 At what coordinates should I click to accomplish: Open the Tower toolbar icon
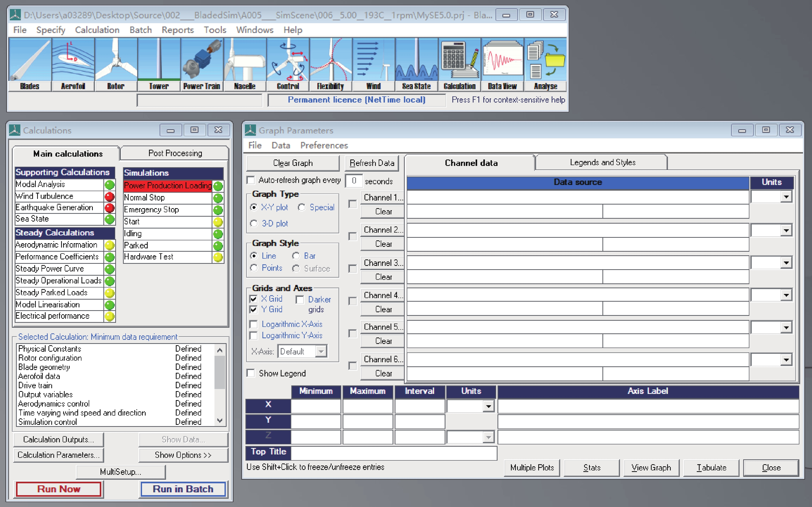pos(159,64)
